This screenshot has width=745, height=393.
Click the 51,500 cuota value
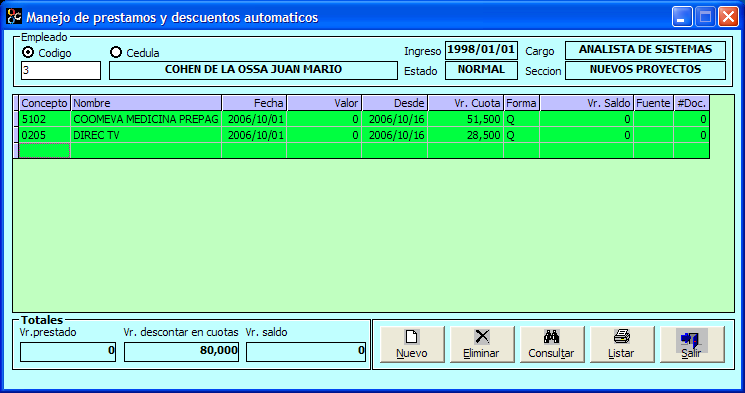(466, 119)
